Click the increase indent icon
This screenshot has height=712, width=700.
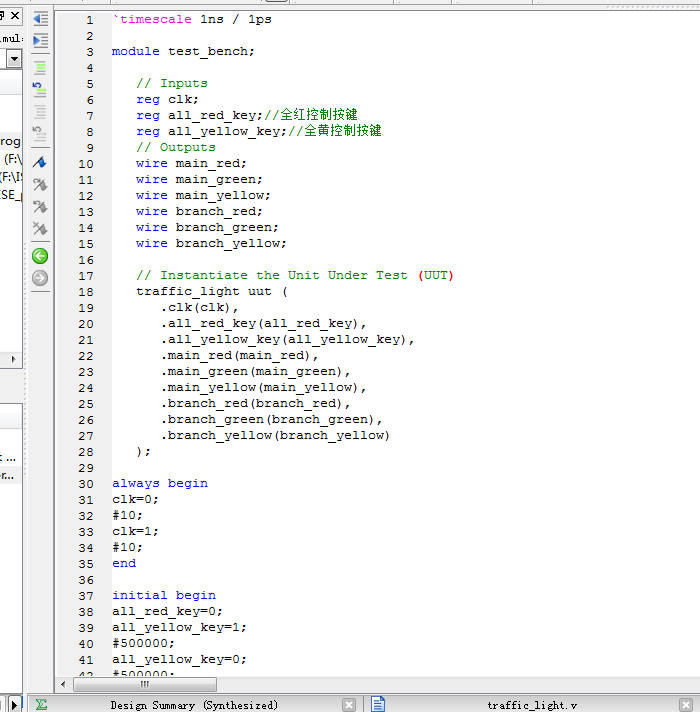40,41
